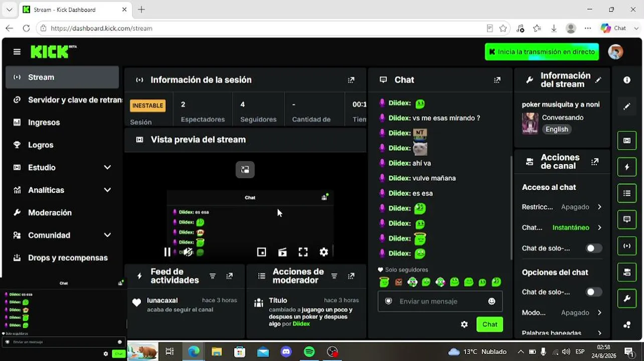
Task: Open OBS Studio from the taskbar
Action: click(x=333, y=352)
